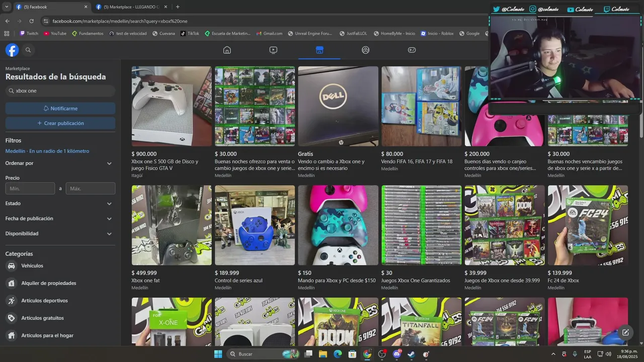Click the Notificarme button
644x362 pixels.
tap(60, 109)
